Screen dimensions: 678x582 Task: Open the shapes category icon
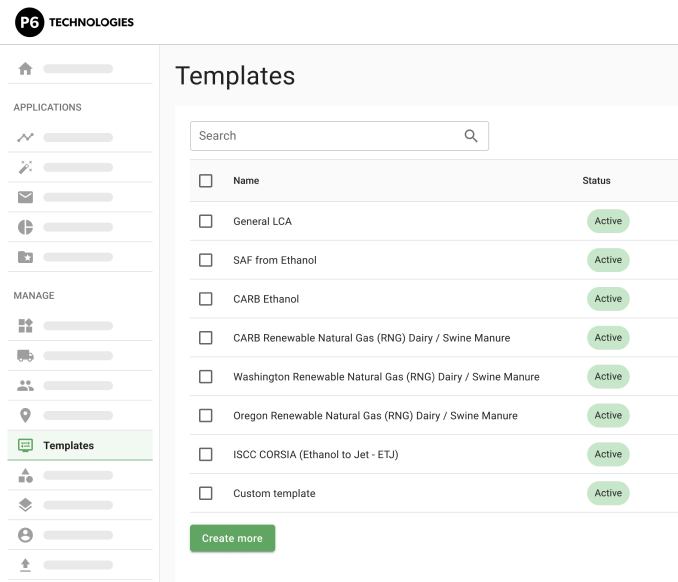[x=25, y=475]
